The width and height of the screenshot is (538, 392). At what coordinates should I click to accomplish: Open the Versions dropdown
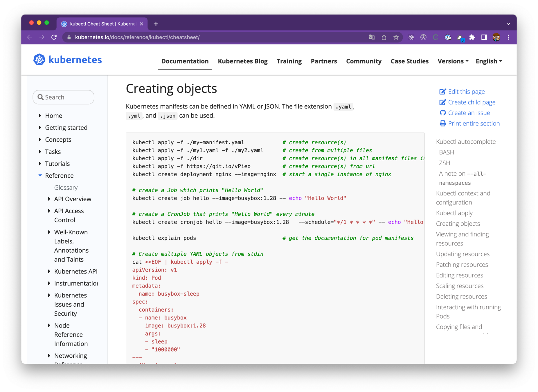click(x=453, y=61)
